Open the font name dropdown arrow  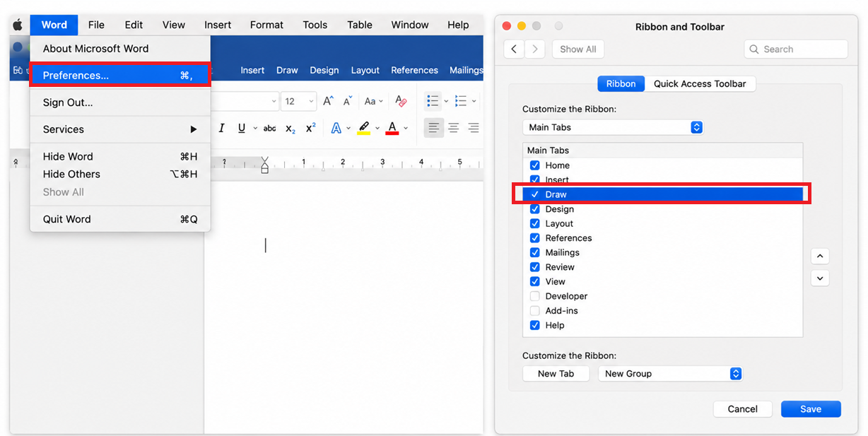(274, 101)
